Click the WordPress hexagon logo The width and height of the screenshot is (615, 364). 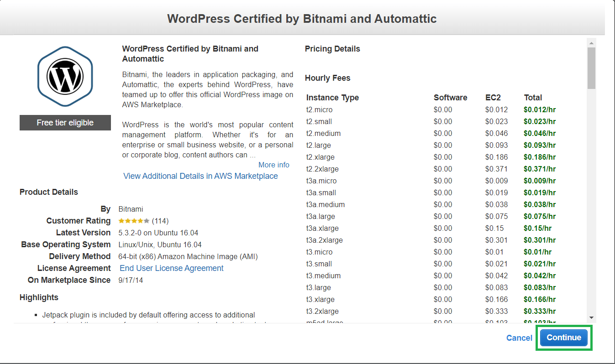click(x=65, y=77)
